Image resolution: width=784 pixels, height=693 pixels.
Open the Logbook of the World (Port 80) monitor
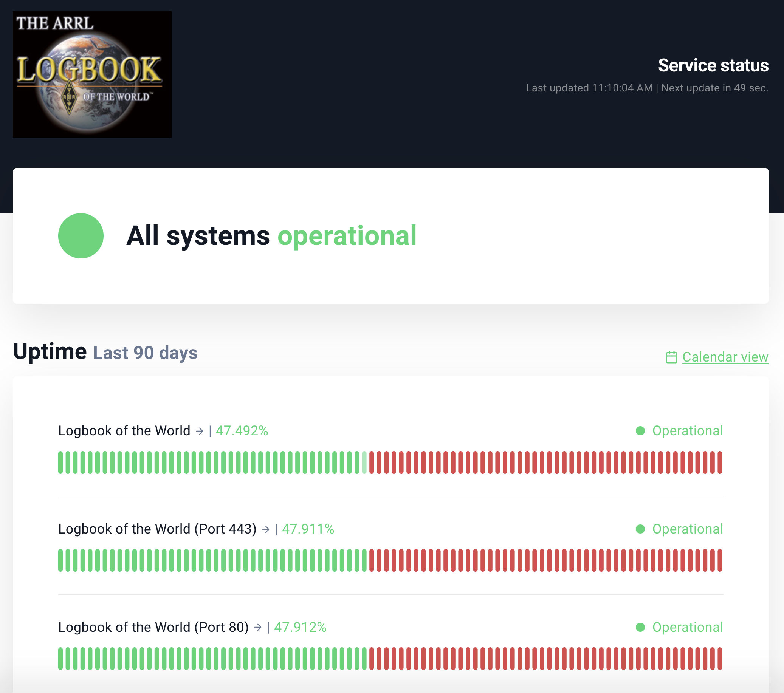(153, 627)
